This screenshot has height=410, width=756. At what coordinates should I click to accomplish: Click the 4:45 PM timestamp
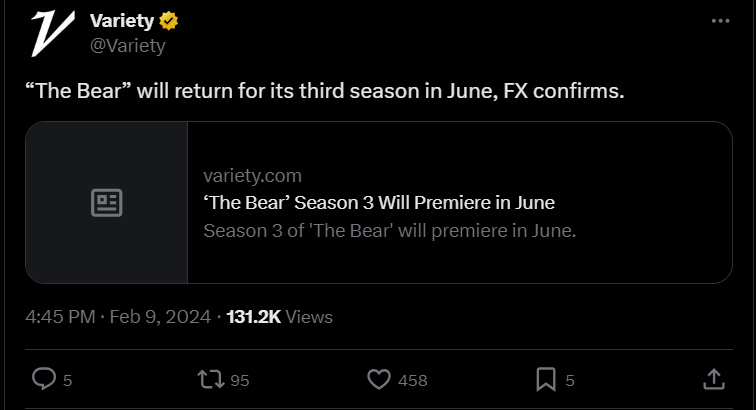pos(60,317)
